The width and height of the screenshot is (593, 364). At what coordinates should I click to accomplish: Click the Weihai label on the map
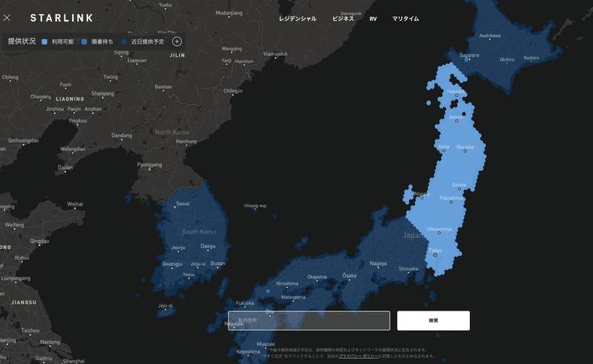tap(75, 204)
